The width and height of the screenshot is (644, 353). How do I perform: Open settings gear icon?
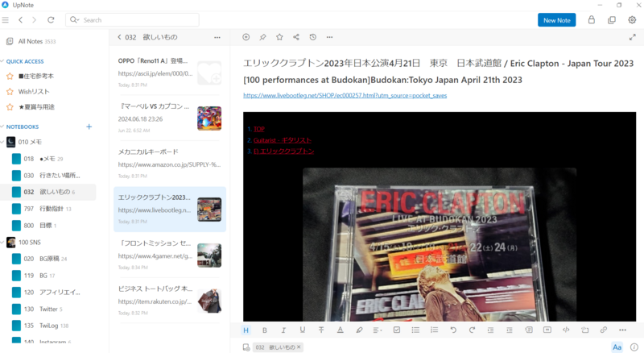click(x=632, y=20)
